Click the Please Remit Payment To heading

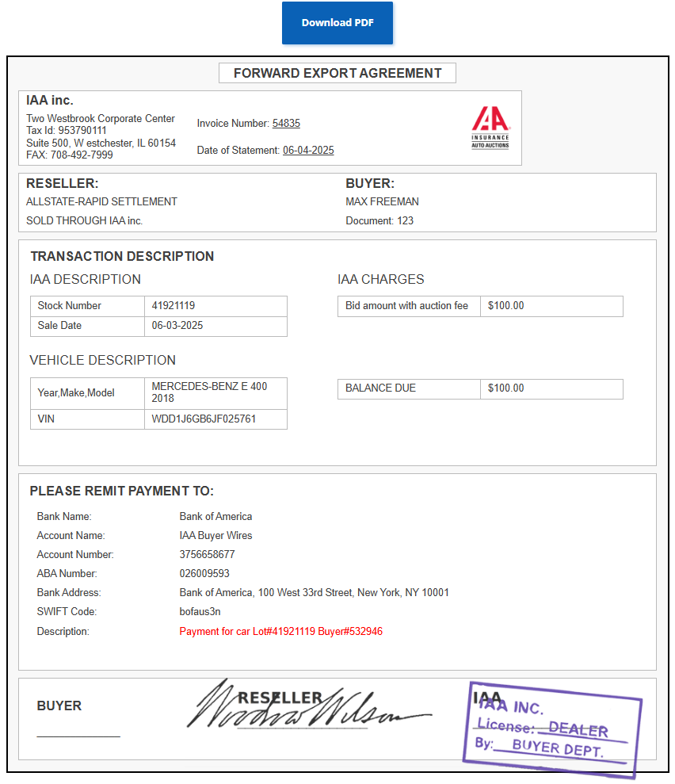(x=121, y=491)
